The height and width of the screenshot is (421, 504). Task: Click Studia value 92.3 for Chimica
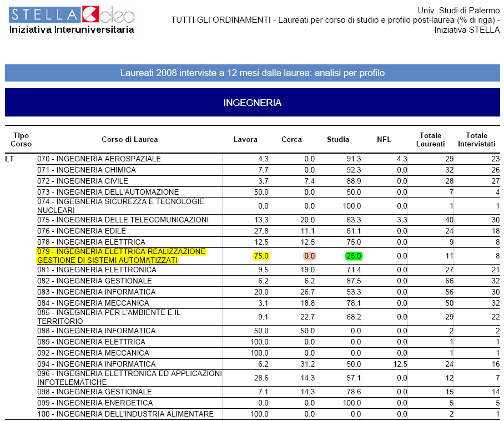point(354,170)
